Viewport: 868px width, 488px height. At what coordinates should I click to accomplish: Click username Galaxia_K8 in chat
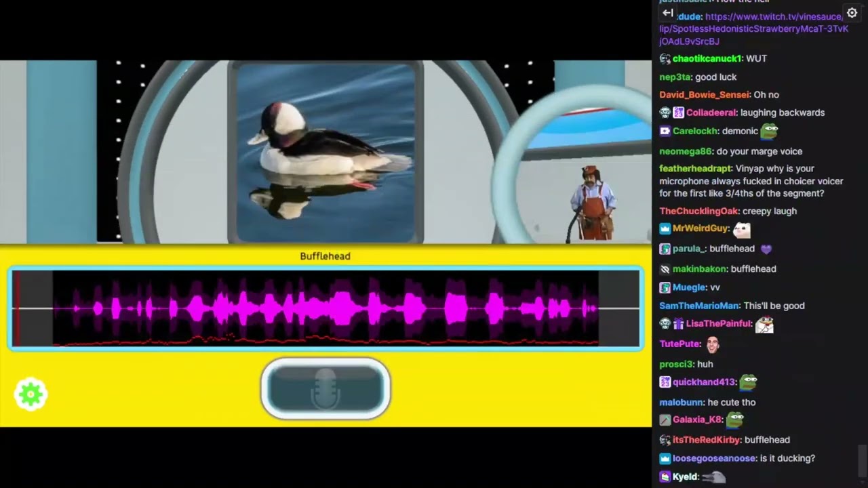click(697, 420)
